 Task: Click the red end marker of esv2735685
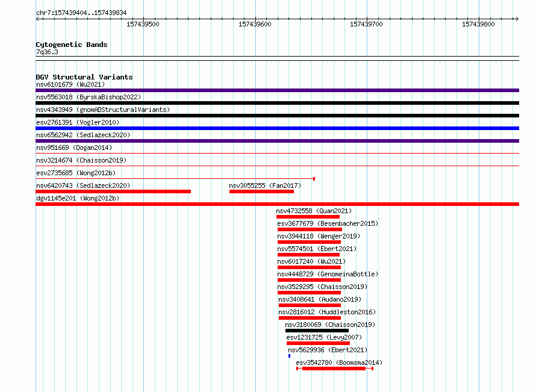314,179
